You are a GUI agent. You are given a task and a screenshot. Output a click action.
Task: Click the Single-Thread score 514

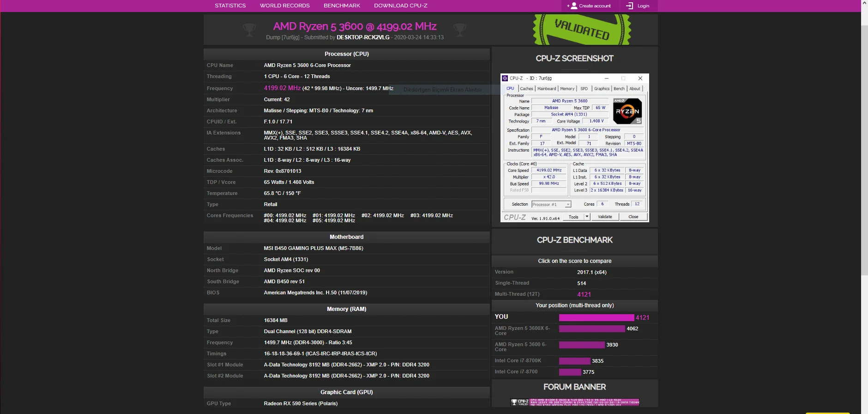point(581,283)
